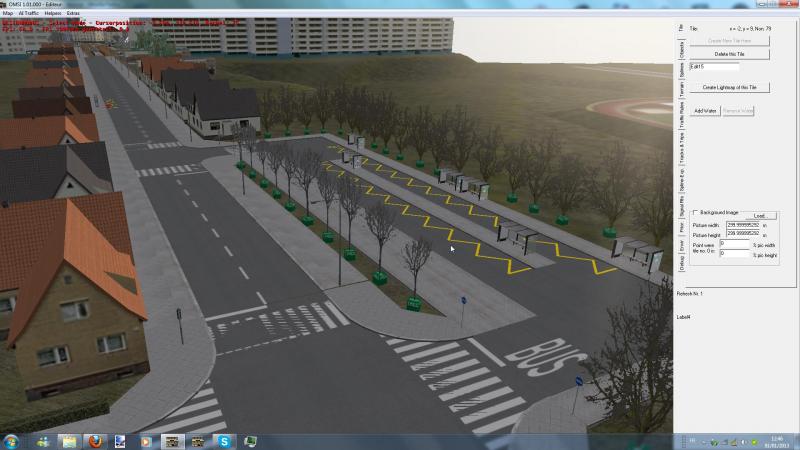Select the active OMSI editor taskbar icon
This screenshot has height=450, width=800.
172,441
